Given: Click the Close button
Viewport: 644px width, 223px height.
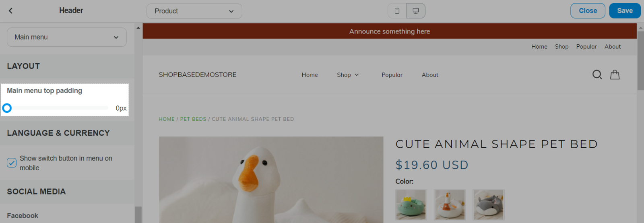Looking at the screenshot, I should [588, 11].
